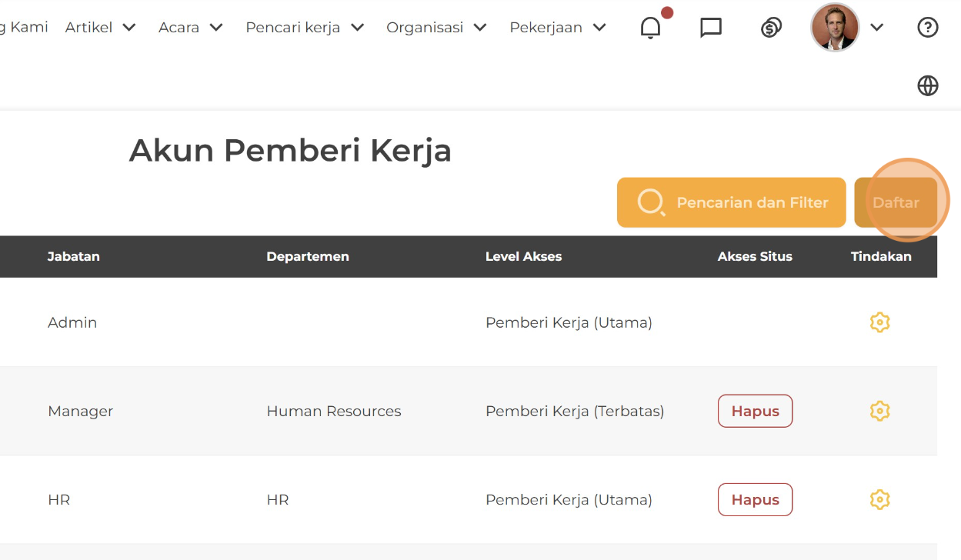
Task: Click gear icon in Admin row
Action: (879, 322)
